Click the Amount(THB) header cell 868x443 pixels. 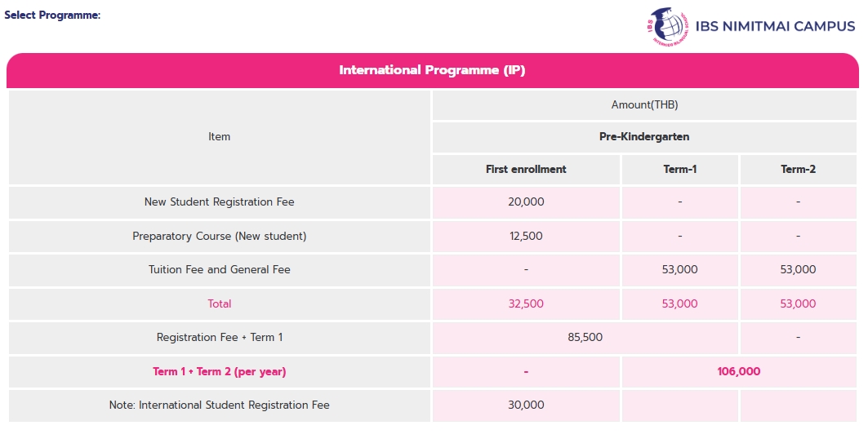(644, 104)
